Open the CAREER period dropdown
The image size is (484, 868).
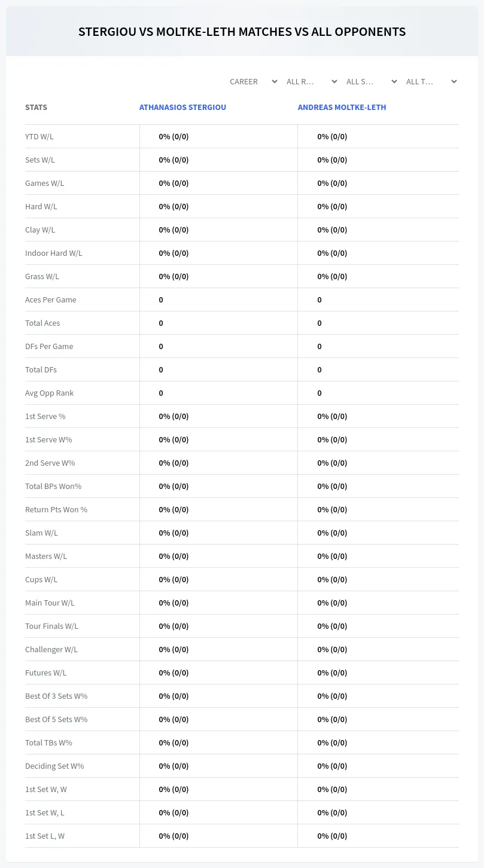coord(253,81)
